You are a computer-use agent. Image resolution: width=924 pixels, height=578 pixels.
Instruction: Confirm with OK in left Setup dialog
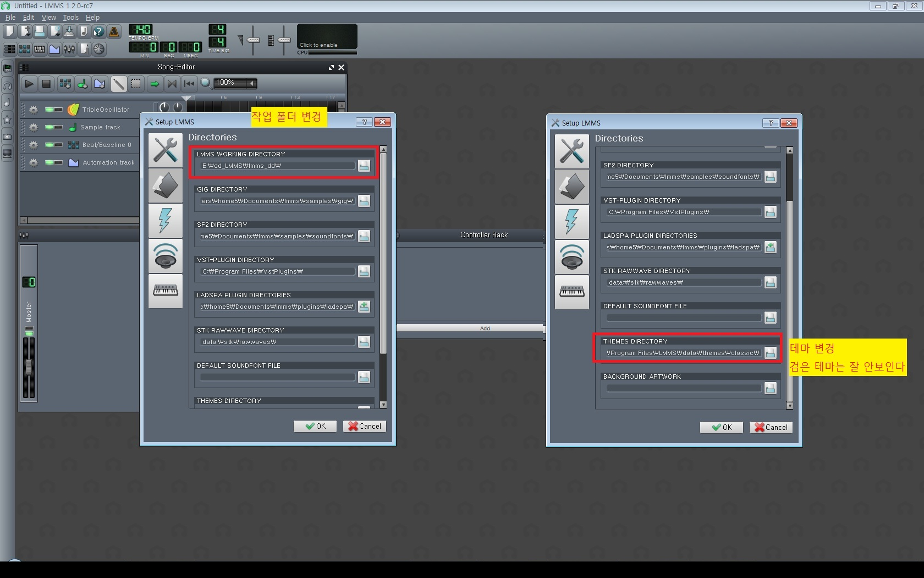point(315,426)
